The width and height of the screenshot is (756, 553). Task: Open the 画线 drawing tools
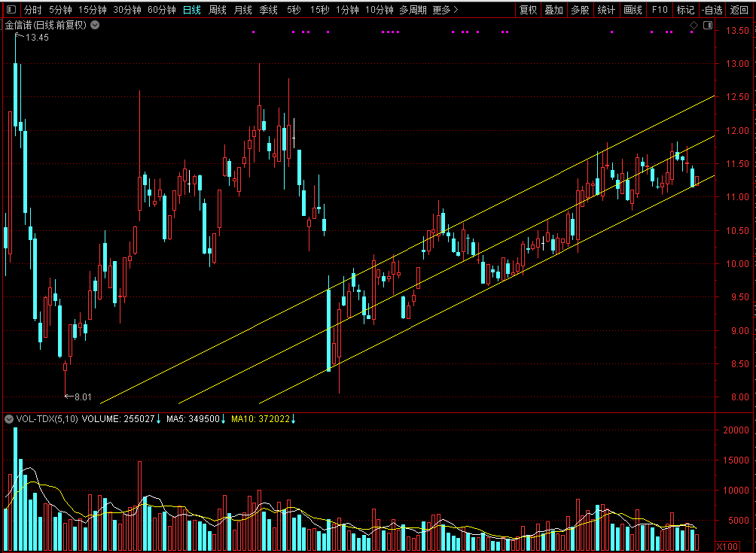click(633, 10)
